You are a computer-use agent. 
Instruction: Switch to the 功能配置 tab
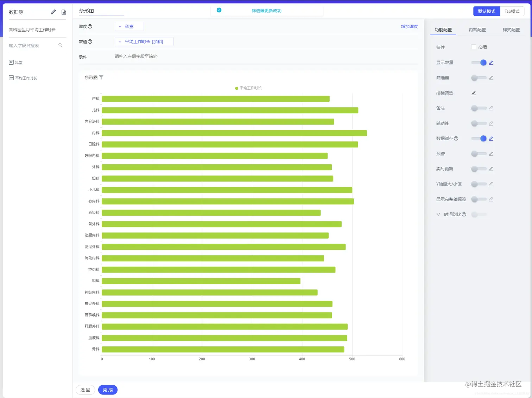[443, 30]
